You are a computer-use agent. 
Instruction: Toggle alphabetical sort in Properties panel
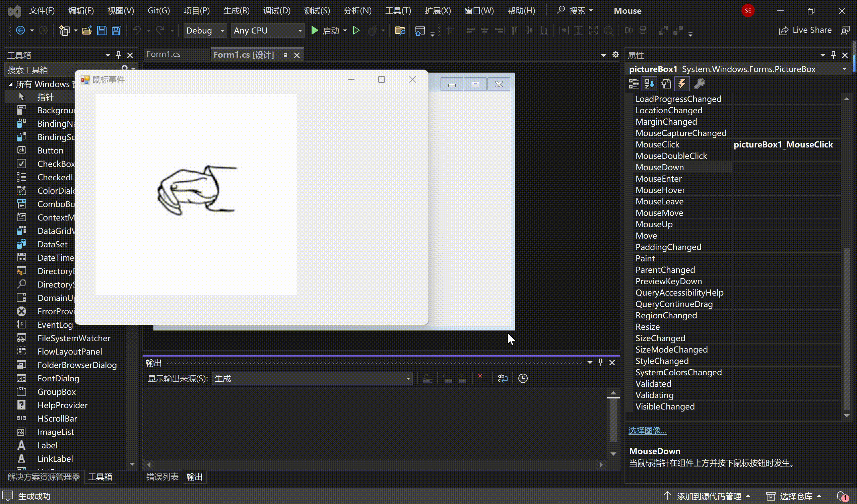[649, 84]
